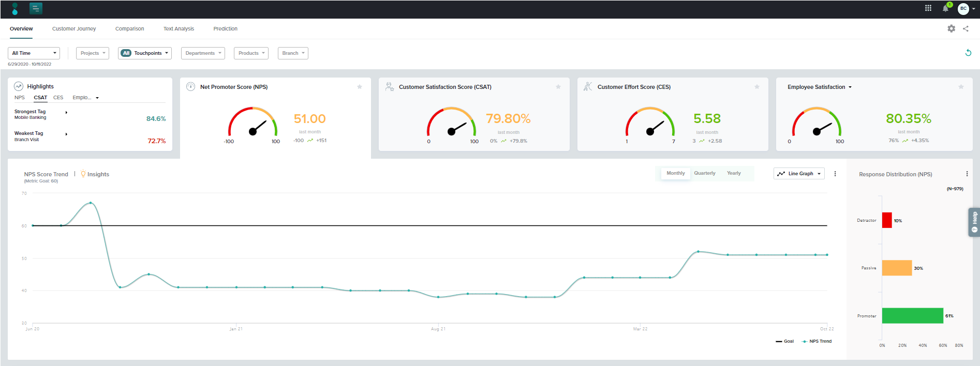Click the notifications bell icon
This screenshot has height=366, width=980.
pyautogui.click(x=945, y=8)
